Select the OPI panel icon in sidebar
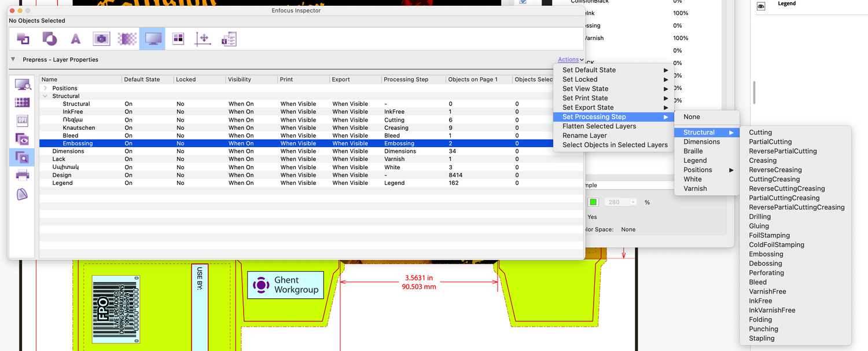 point(21,120)
